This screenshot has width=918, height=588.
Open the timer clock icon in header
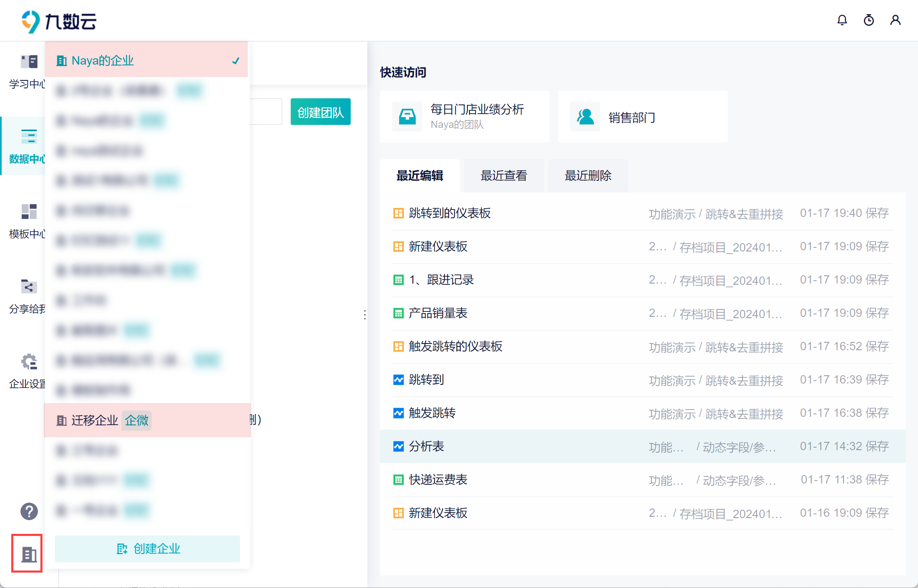(868, 20)
